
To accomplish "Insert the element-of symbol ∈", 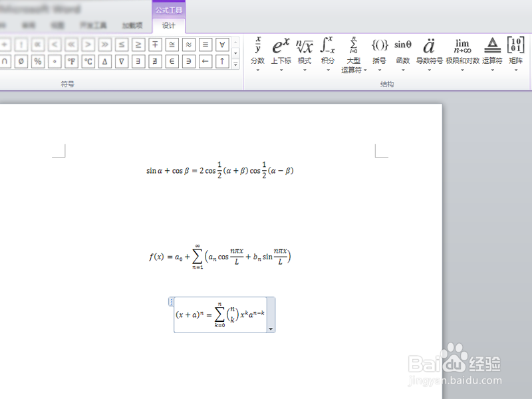I will click(x=172, y=60).
